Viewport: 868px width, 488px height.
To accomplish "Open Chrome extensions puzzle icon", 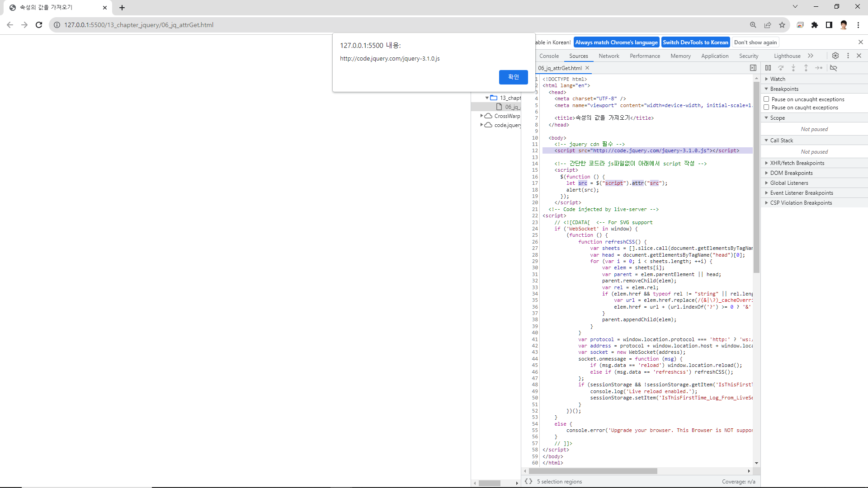I will [x=815, y=25].
